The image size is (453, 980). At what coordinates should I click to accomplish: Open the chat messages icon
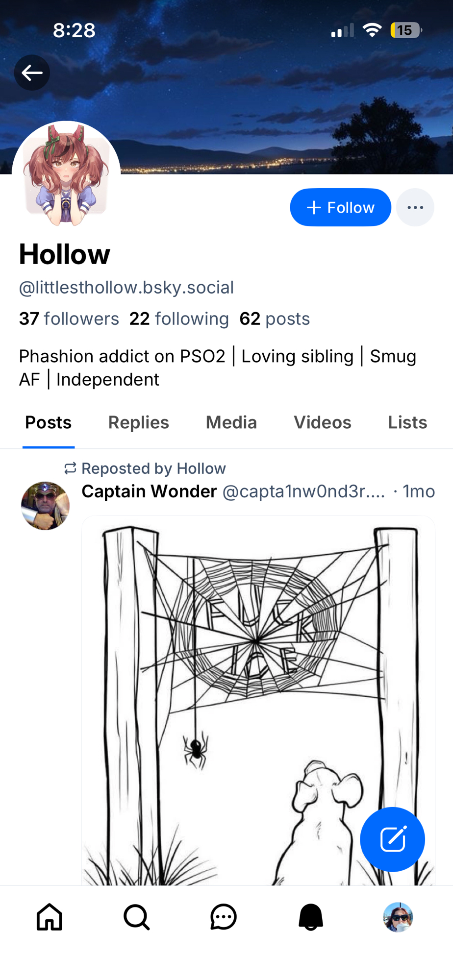tap(224, 917)
